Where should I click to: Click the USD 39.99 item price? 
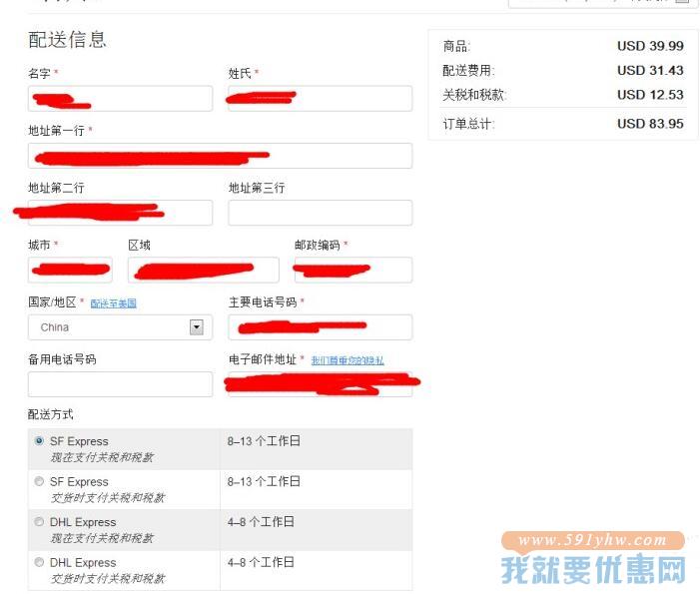[650, 46]
